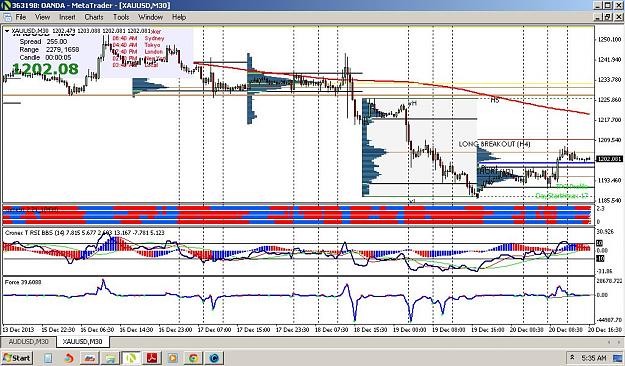The width and height of the screenshot is (625, 366).
Task: Click the London session clock label
Action: click(153, 52)
